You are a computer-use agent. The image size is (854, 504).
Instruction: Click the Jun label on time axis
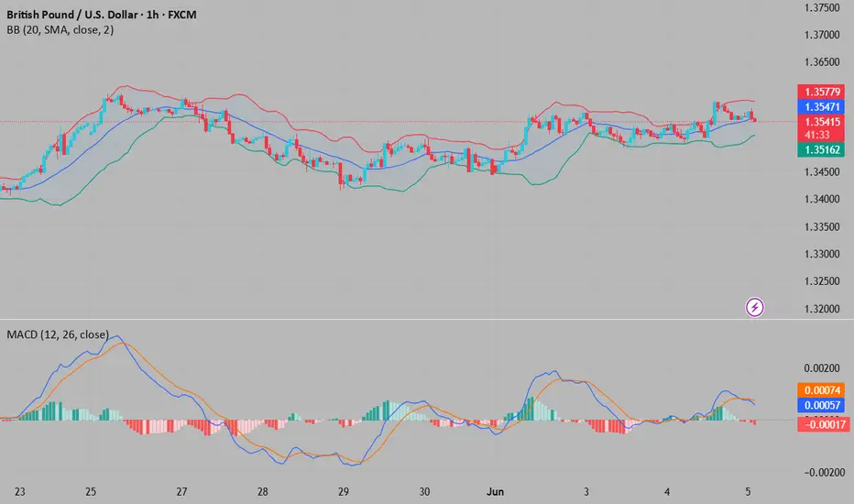(x=495, y=492)
